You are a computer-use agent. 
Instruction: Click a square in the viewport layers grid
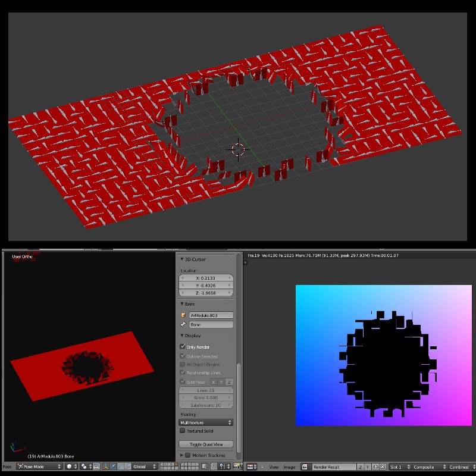pyautogui.click(x=176, y=465)
